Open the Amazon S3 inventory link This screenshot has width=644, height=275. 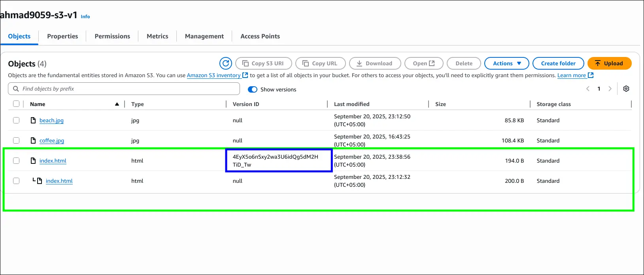(213, 76)
